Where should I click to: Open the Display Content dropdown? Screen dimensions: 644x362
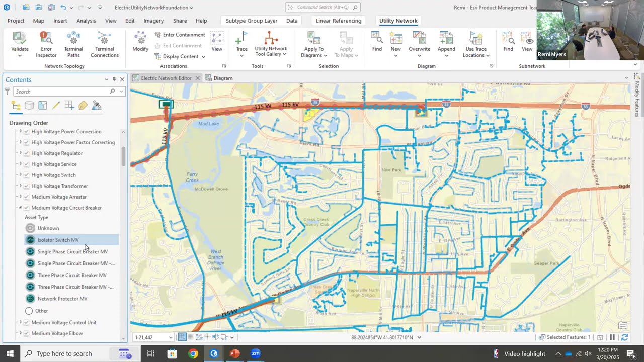coord(180,56)
